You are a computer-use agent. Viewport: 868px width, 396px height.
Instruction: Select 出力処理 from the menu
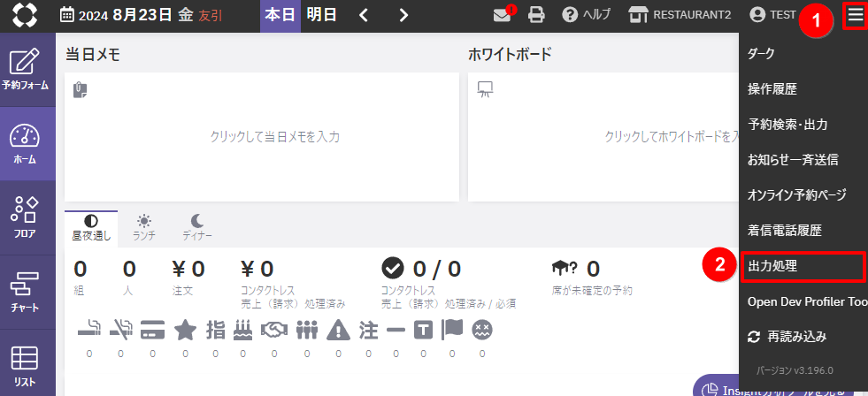[773, 265]
